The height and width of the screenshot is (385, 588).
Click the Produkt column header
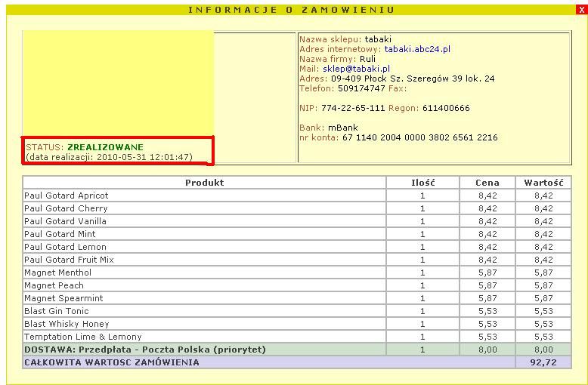pos(204,183)
